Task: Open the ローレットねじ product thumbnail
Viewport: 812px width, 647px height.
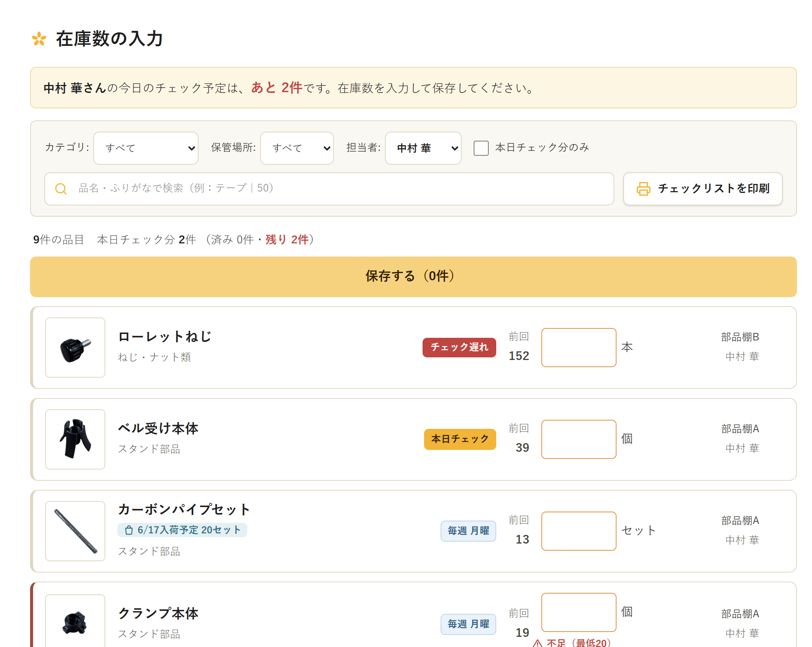Action: pyautogui.click(x=75, y=348)
